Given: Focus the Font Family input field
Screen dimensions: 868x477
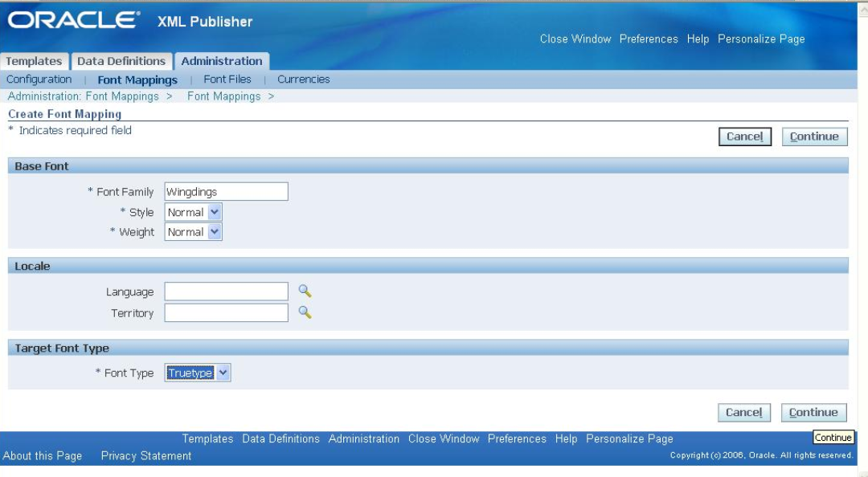Looking at the screenshot, I should coord(227,191).
